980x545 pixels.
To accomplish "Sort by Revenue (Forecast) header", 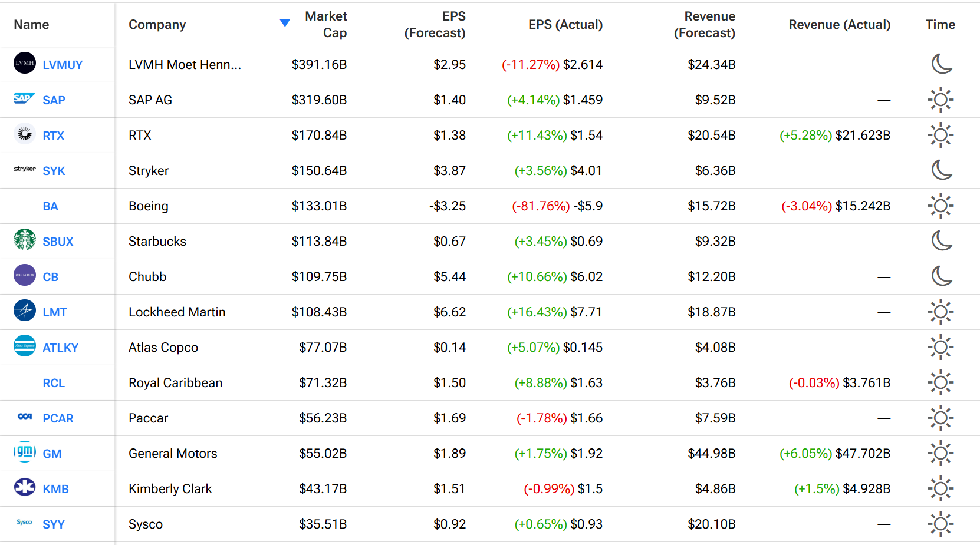I will point(705,25).
